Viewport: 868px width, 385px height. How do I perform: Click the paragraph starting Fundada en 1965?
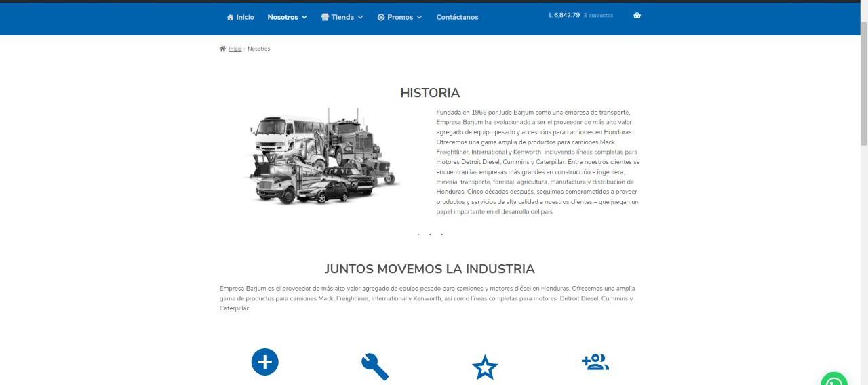coord(538,162)
